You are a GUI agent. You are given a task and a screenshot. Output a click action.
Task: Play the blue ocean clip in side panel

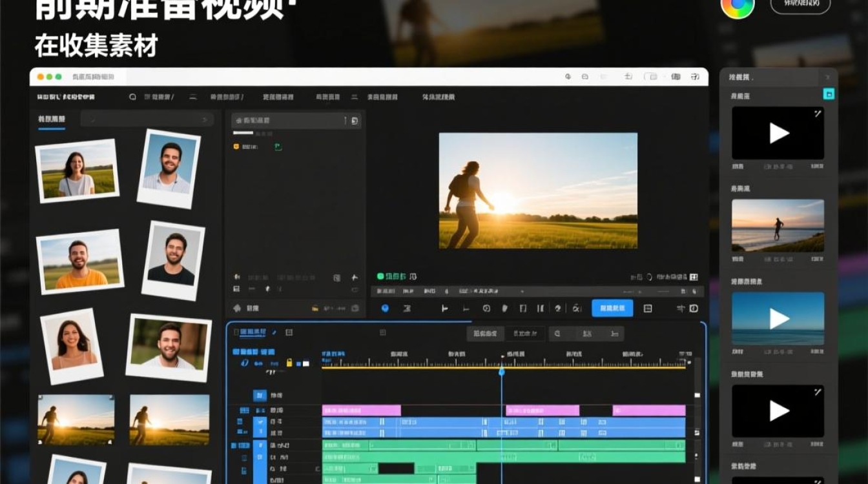click(x=778, y=319)
